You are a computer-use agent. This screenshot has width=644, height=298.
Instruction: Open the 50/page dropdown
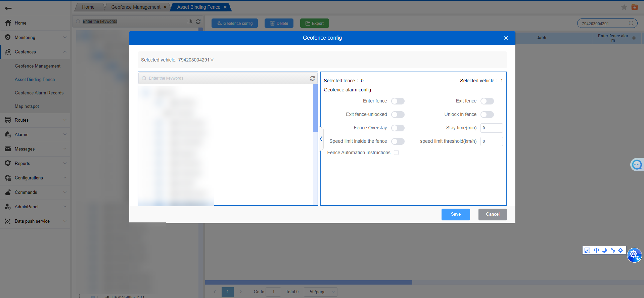coord(320,292)
